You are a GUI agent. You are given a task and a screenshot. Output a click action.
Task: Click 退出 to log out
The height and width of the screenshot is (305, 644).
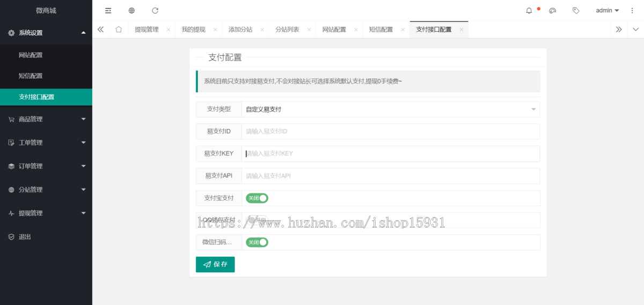pos(25,237)
